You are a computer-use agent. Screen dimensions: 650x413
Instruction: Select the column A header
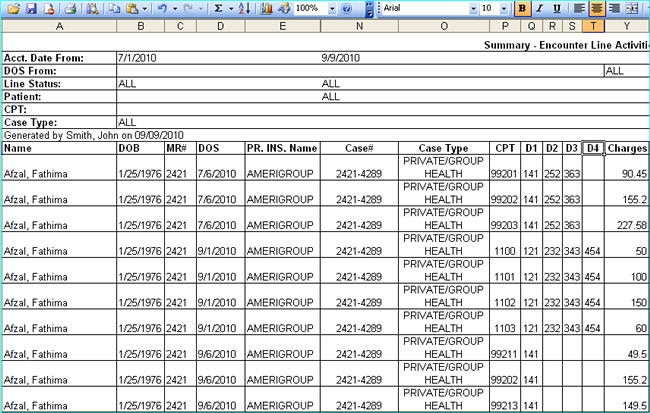[59, 25]
